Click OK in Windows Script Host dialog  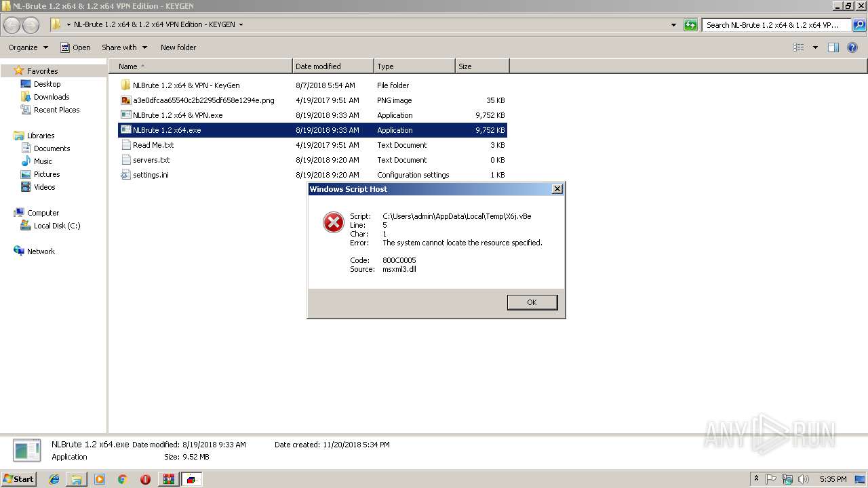[532, 302]
